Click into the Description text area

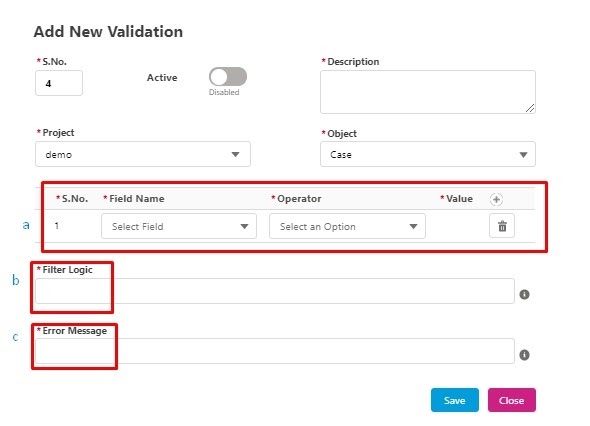tap(428, 92)
